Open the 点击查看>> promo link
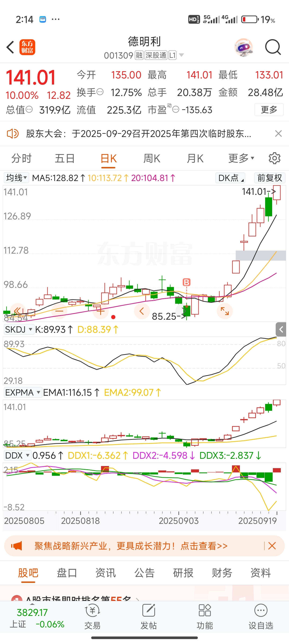This screenshot has width=289, height=644. (x=204, y=546)
